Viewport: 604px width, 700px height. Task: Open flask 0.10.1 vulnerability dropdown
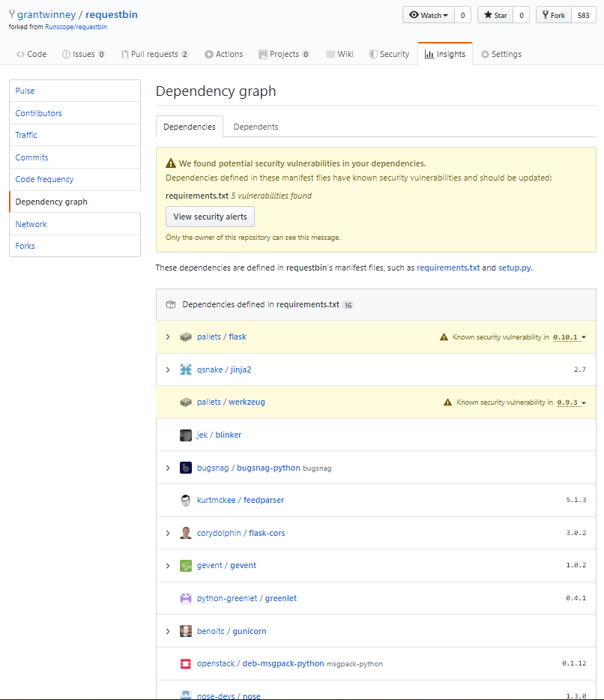coord(570,337)
